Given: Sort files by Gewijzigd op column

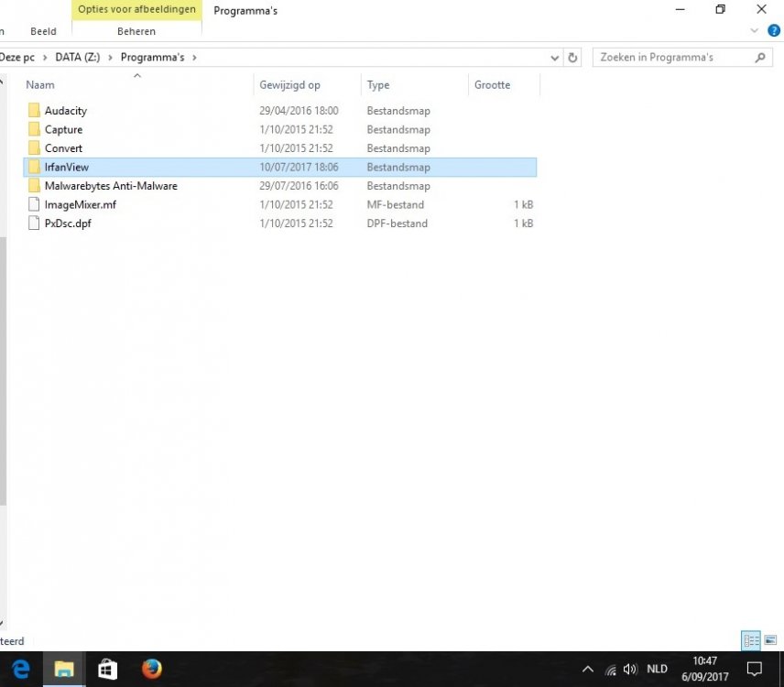Looking at the screenshot, I should (x=289, y=85).
